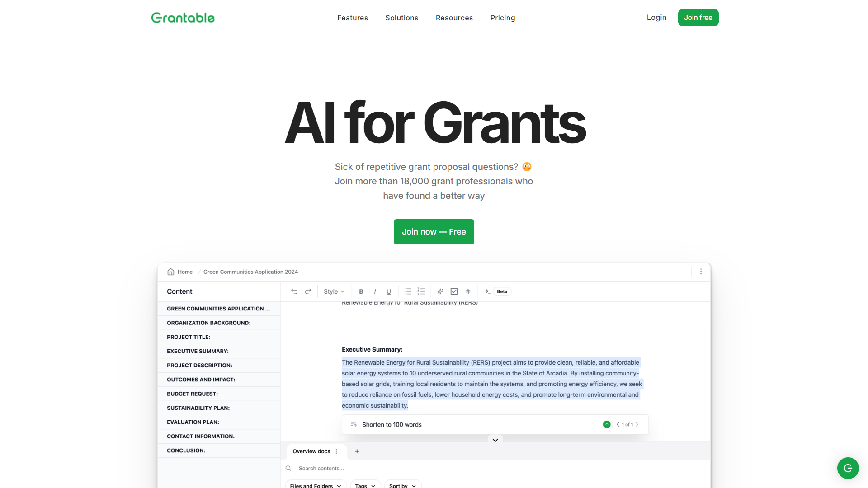This screenshot has height=488, width=868.
Task: Insert a checklist item
Action: pos(454,291)
